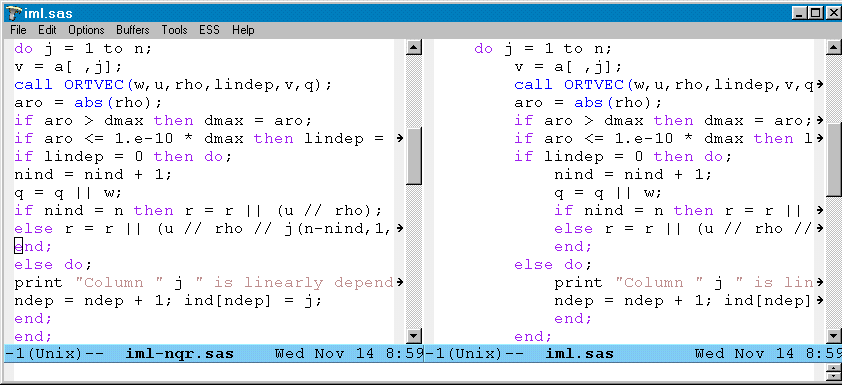Click right pane scrollbar down arrow

click(x=834, y=336)
